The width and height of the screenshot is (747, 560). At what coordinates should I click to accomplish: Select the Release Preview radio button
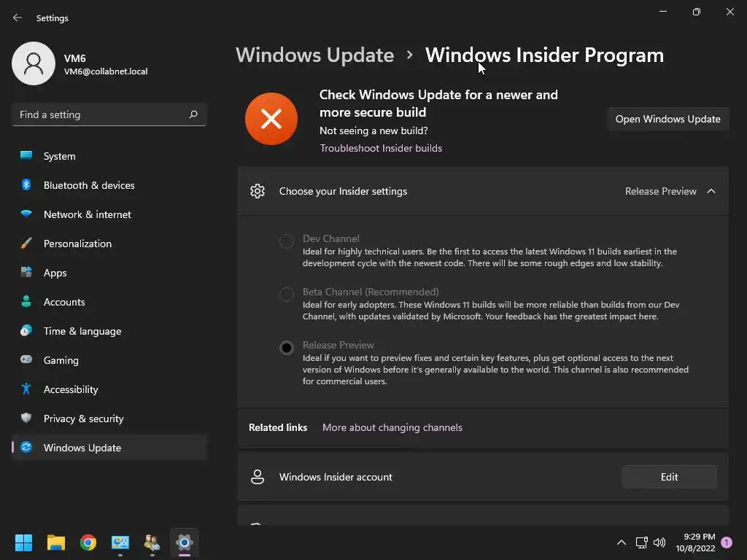tap(286, 348)
